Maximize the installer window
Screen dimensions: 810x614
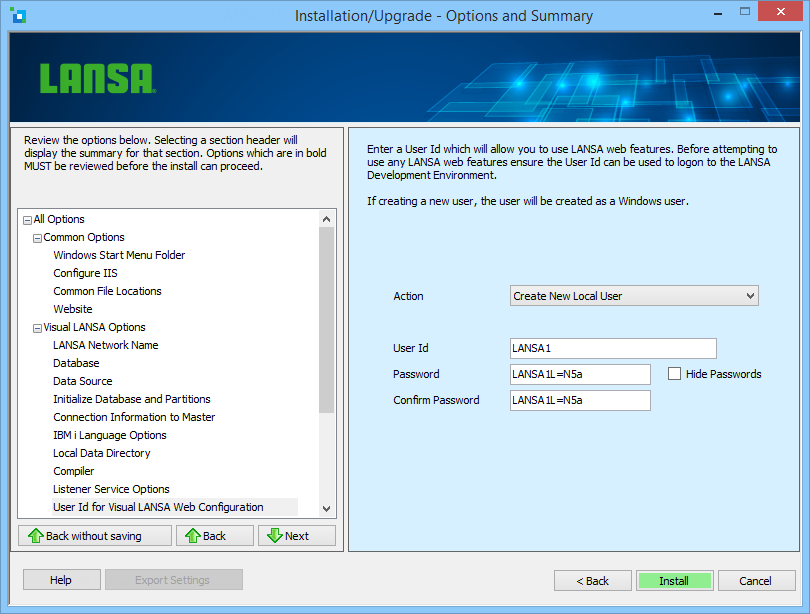744,12
